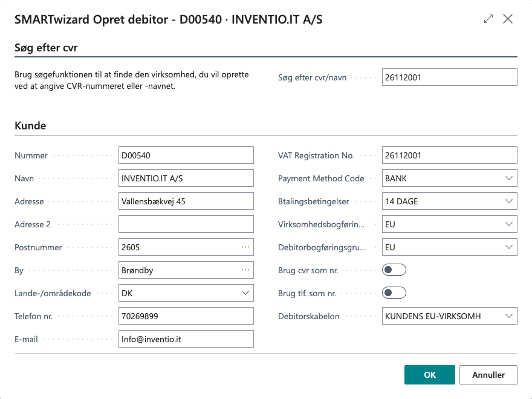
Task: Click the E-mail input field
Action: 186,339
